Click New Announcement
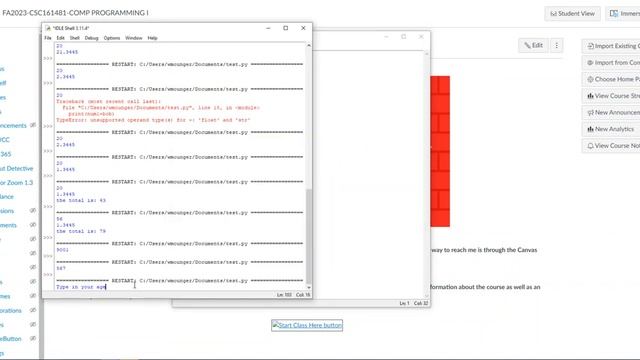640x360 pixels. pyautogui.click(x=611, y=112)
